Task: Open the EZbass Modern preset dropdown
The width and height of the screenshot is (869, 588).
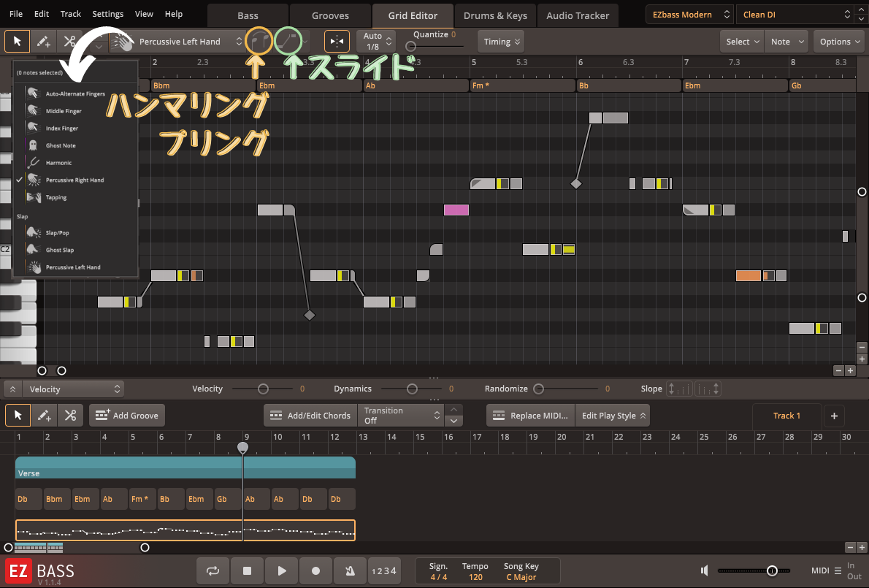Action: 689,15
